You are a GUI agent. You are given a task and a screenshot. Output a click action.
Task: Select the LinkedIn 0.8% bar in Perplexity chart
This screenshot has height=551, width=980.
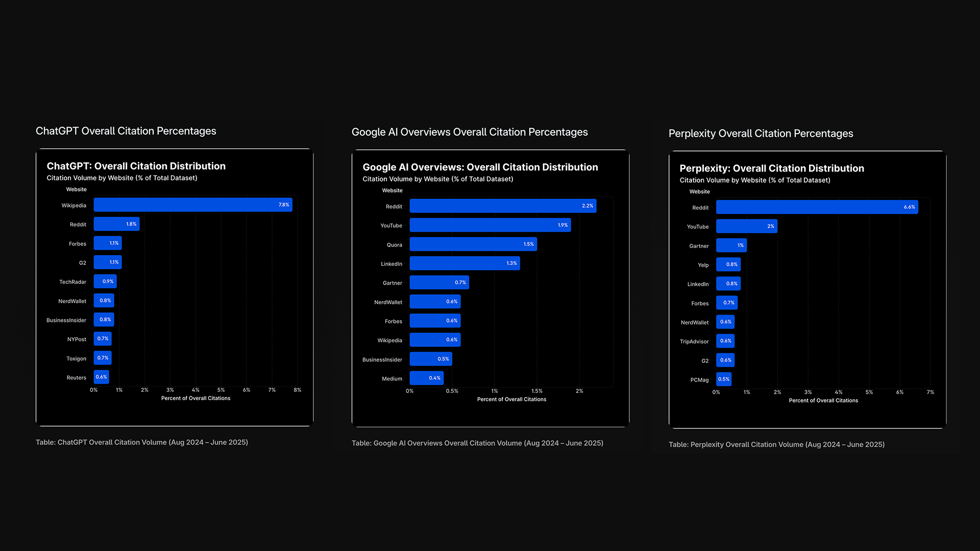click(728, 284)
